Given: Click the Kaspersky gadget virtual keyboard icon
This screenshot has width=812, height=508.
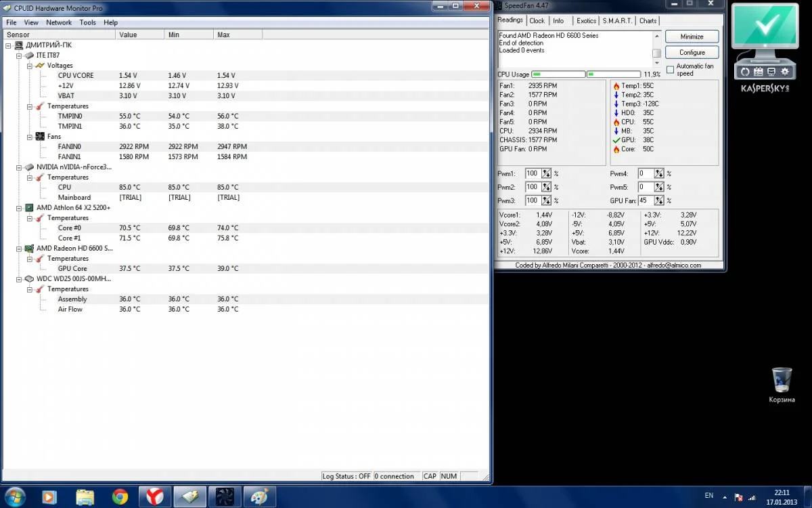Looking at the screenshot, I should 771,71.
